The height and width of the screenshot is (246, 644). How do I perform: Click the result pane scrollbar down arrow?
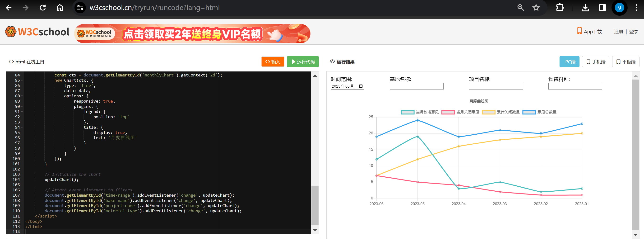[x=635, y=235]
